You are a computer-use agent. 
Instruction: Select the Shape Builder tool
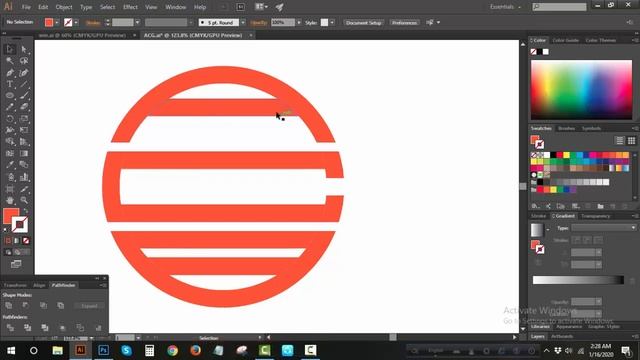tap(10, 142)
